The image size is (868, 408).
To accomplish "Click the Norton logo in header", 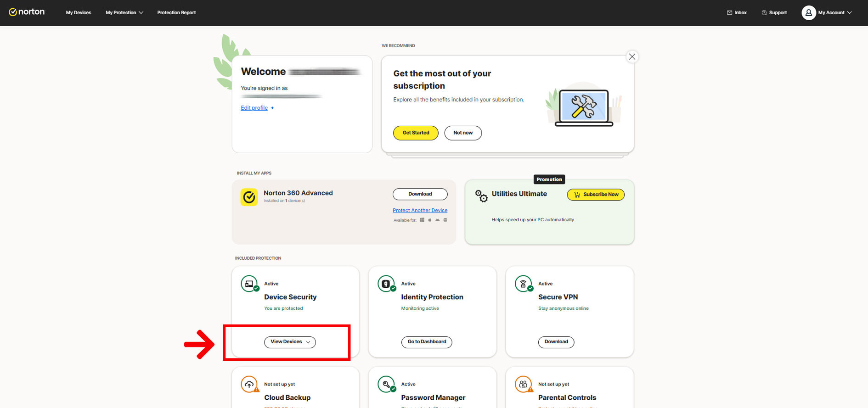I will pos(27,12).
